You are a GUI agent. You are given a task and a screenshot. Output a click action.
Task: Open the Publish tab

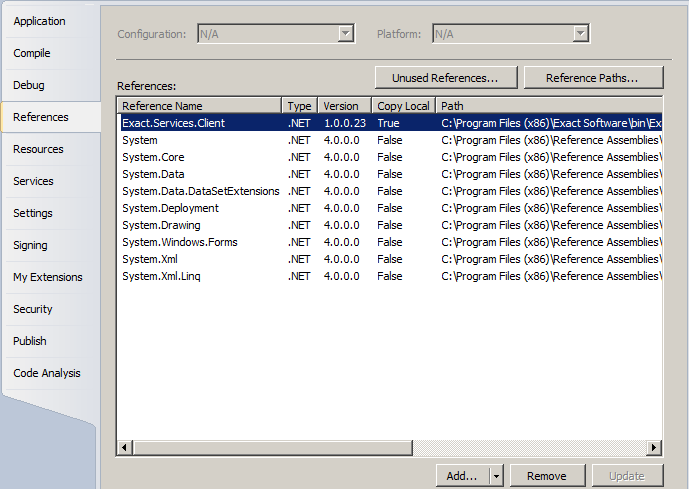click(30, 341)
